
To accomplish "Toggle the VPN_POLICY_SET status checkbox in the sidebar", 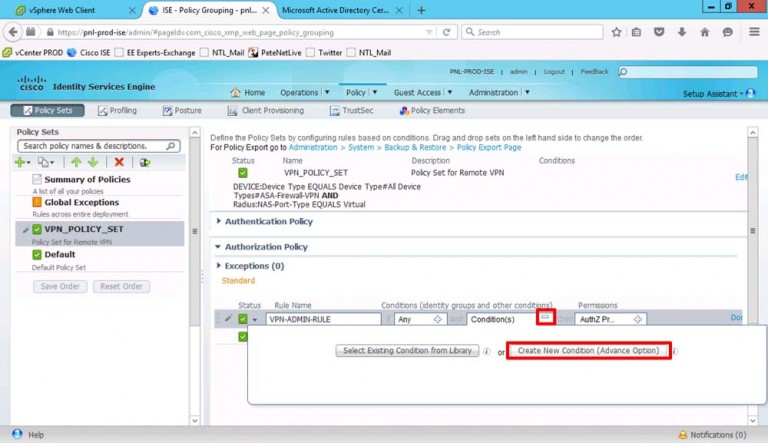I will tap(37, 229).
